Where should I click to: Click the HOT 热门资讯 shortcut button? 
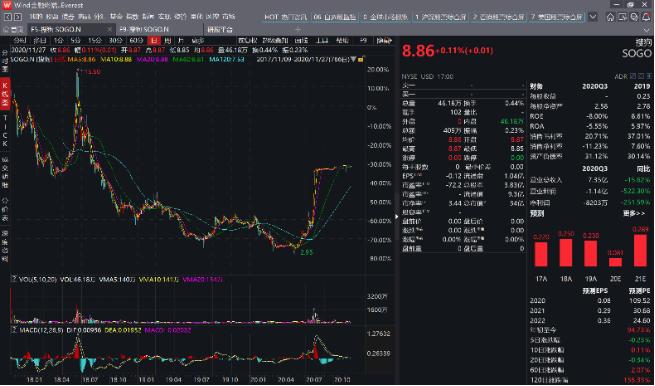pos(286,17)
